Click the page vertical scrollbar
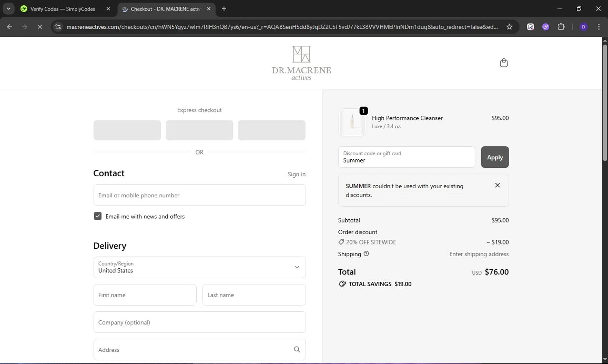The width and height of the screenshot is (608, 364). click(605, 102)
